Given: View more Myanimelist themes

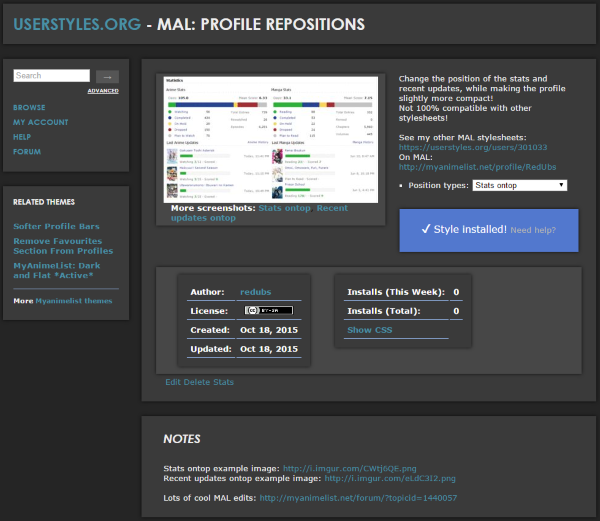Looking at the screenshot, I should click(74, 301).
